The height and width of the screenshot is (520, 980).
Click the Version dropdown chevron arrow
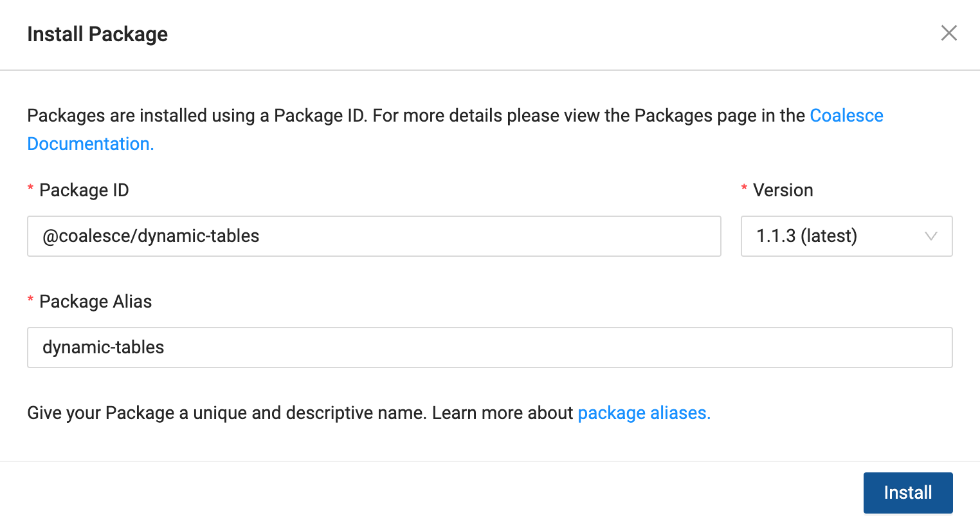(930, 236)
